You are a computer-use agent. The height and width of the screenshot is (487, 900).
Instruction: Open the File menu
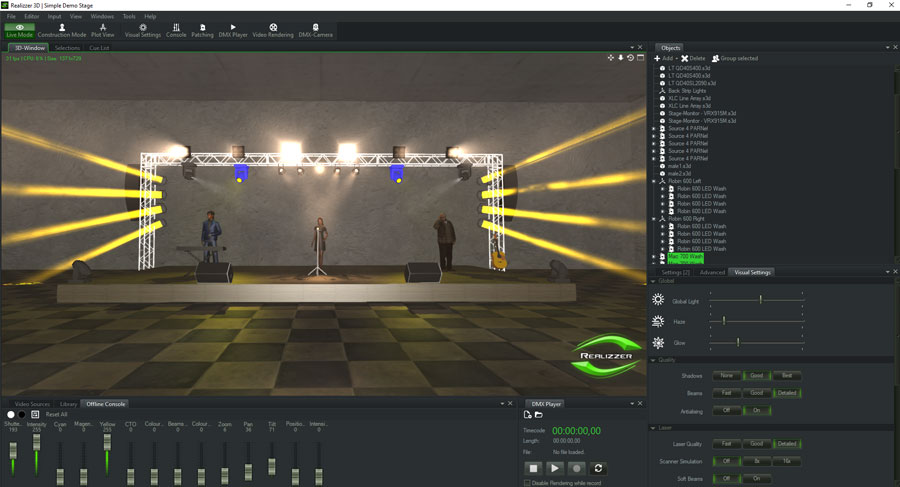coord(11,17)
